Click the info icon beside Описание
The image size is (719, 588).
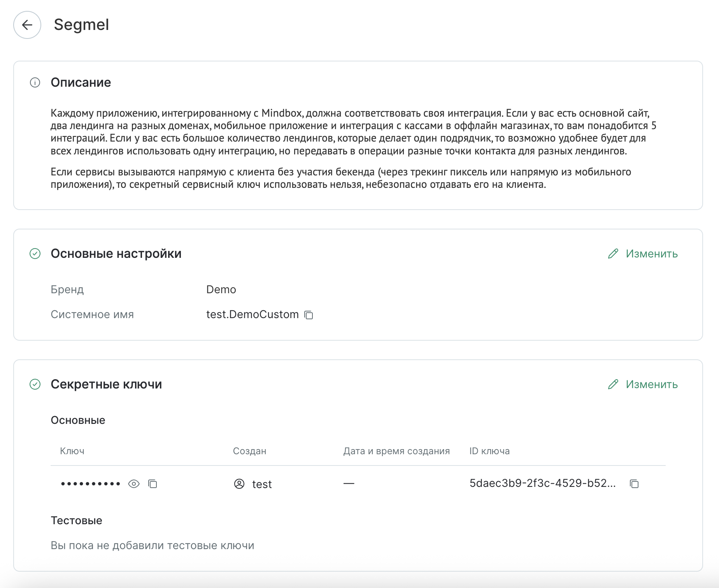point(35,82)
